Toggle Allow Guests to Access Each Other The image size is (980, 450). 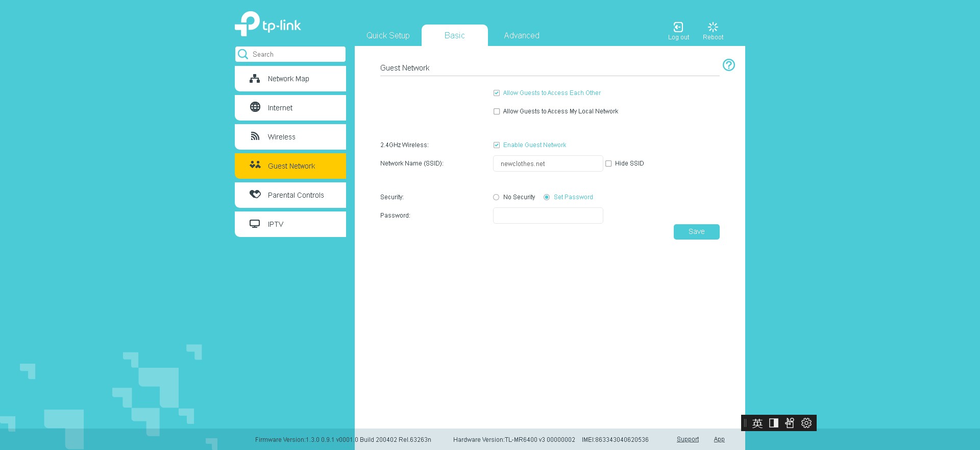(x=496, y=93)
